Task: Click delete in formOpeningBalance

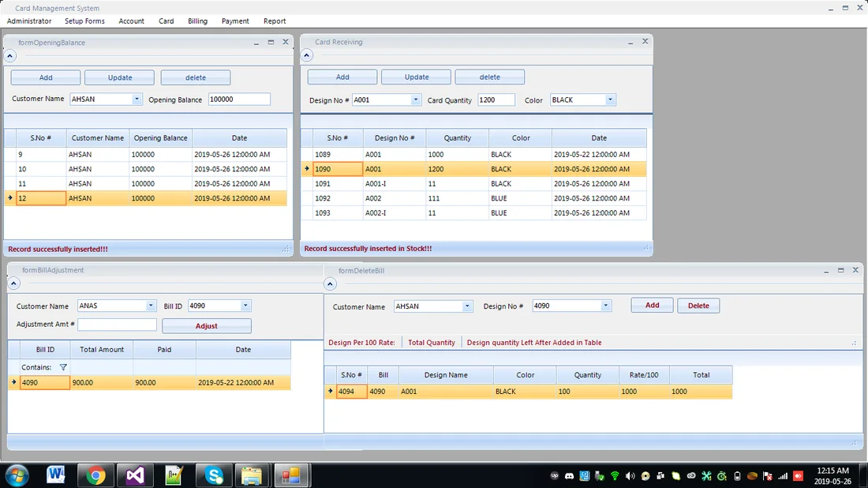Action: (x=196, y=77)
